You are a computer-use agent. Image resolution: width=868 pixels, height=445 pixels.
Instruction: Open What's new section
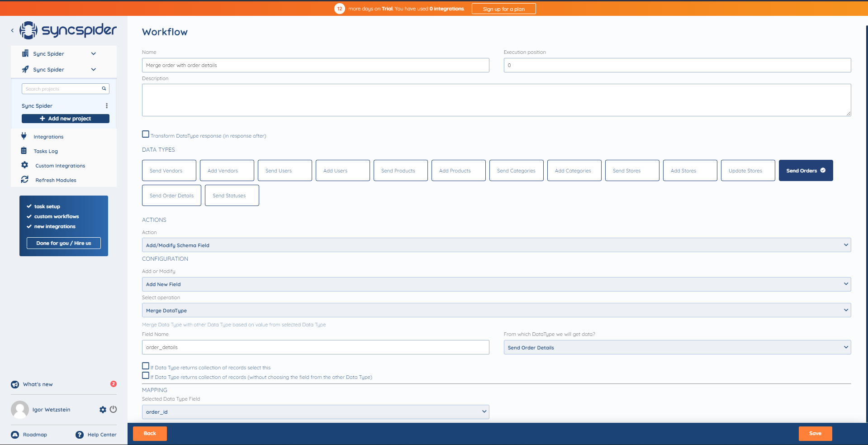(38, 384)
